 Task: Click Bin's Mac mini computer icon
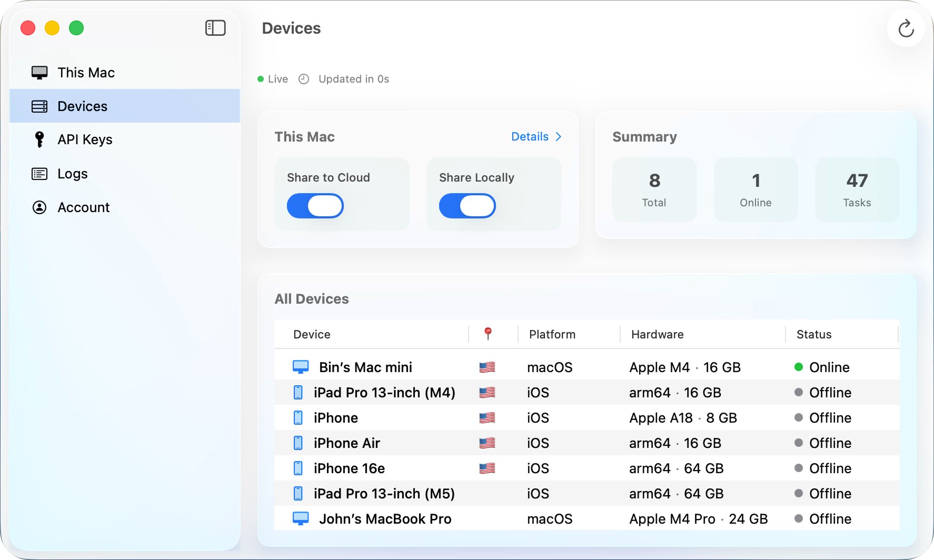301,366
